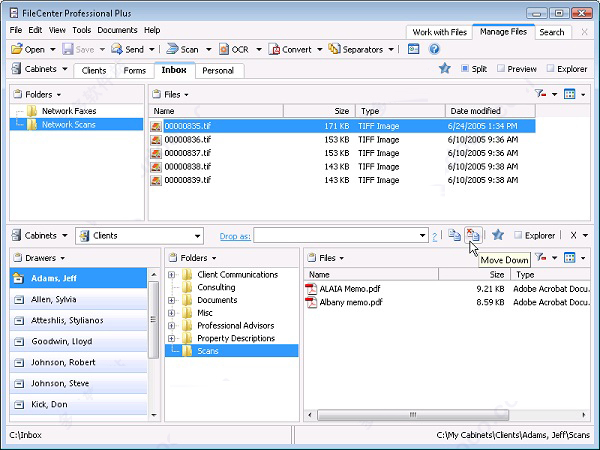
Task: Click the Move Down icon in lower pane
Action: point(473,235)
